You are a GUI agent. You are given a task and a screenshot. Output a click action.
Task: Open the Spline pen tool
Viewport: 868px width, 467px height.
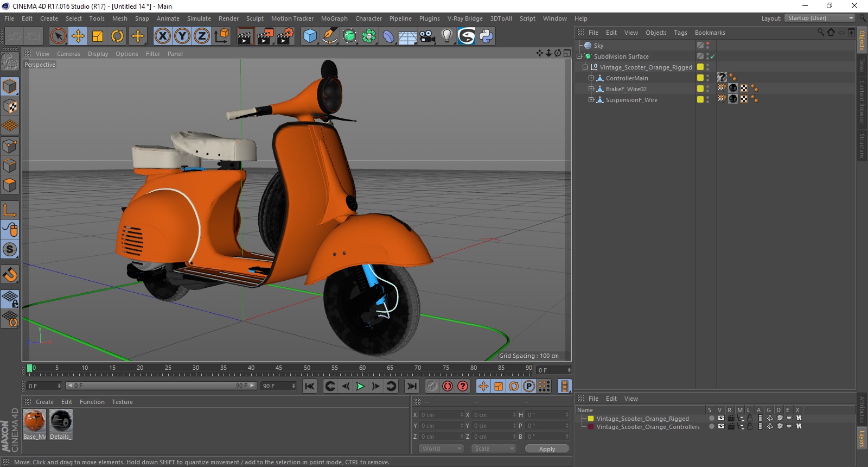coord(329,36)
